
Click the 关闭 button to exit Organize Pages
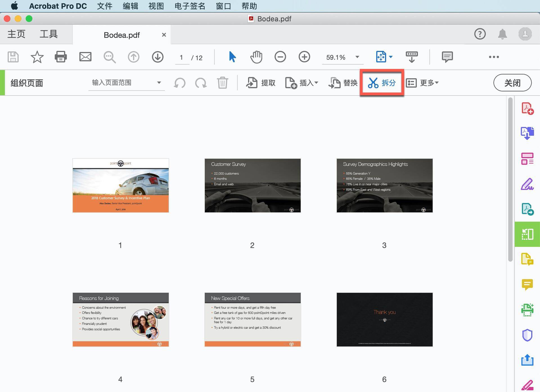(512, 83)
